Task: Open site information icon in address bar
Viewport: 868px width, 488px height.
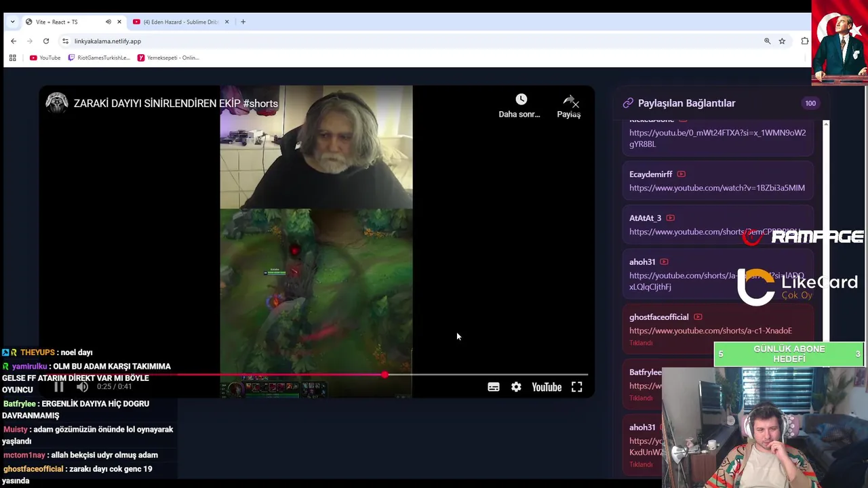Action: (x=65, y=41)
